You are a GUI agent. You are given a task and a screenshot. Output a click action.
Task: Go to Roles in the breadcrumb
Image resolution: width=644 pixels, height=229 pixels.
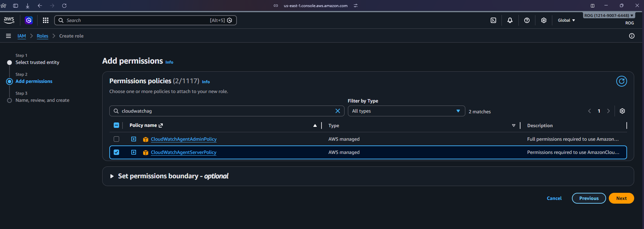[42, 36]
